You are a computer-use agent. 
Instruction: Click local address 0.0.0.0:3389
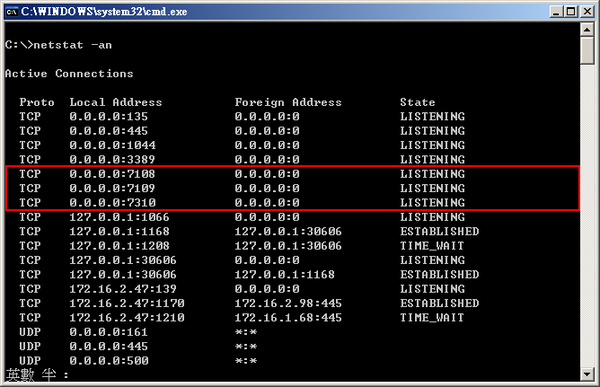click(112, 160)
